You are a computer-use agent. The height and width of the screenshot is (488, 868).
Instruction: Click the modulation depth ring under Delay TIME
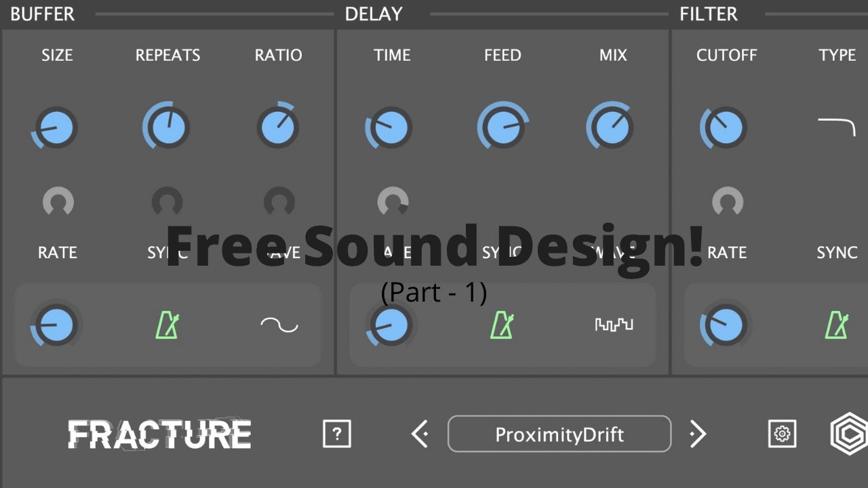tap(393, 201)
